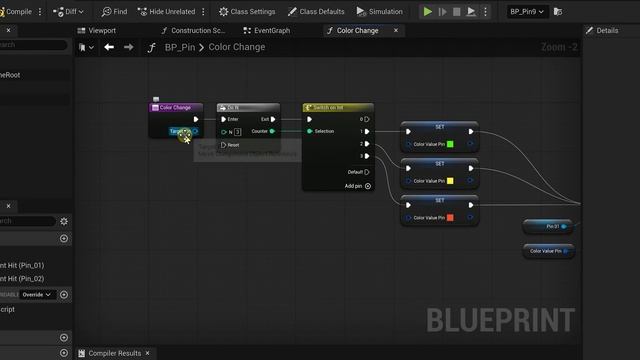Viewport: 640px width, 360px height.
Task: Select the Hit (Pin_01) event
Action: tap(22, 265)
